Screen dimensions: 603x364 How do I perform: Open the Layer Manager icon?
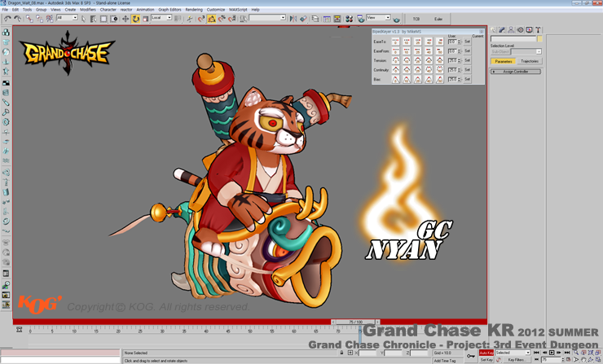point(315,19)
